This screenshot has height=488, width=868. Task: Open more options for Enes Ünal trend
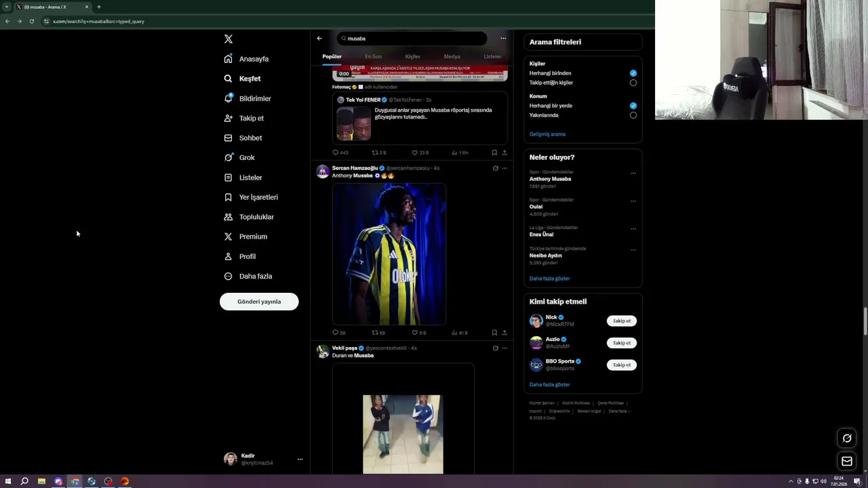tap(633, 229)
